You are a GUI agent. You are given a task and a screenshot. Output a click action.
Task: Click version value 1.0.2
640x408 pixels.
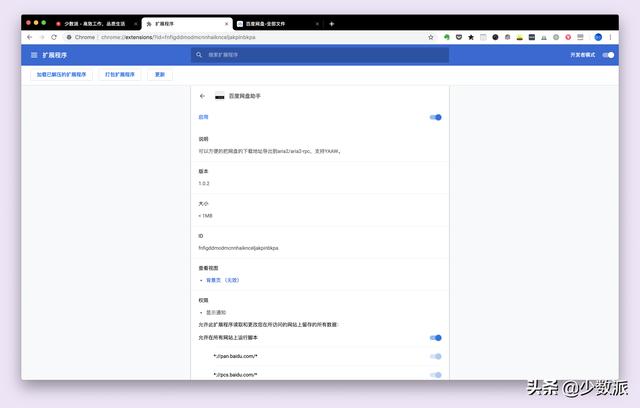(204, 184)
